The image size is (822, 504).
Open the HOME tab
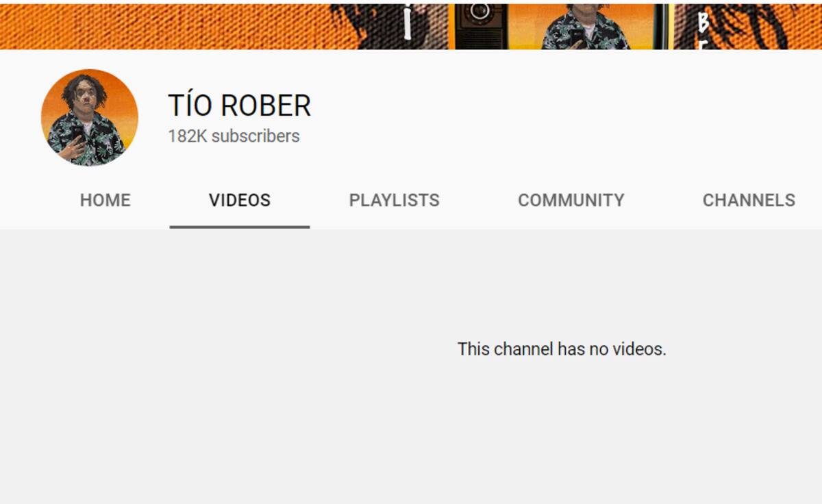click(x=105, y=200)
